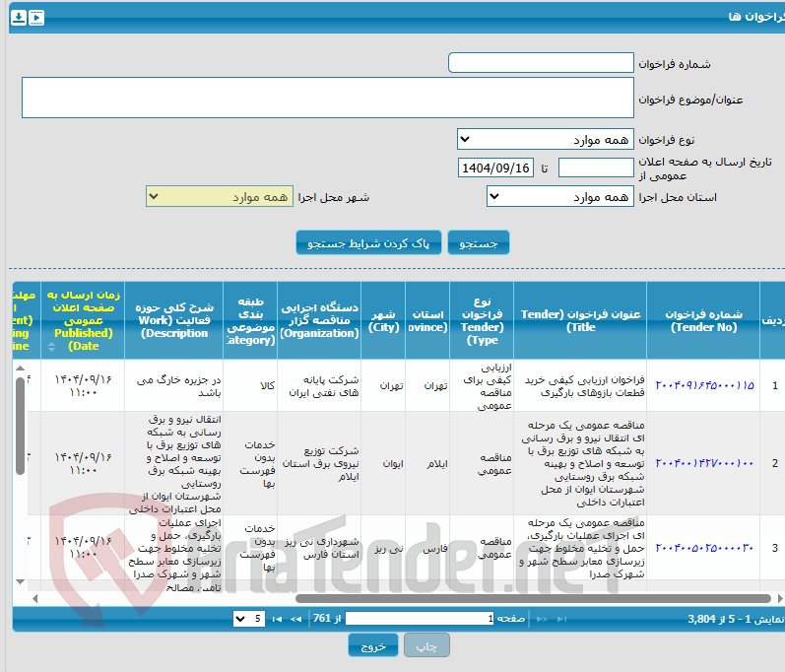
Task: Open tender link ۲۰۰۴۰۰۵۰۲۵۰۰۰۰۳۰
Action: pyautogui.click(x=704, y=548)
